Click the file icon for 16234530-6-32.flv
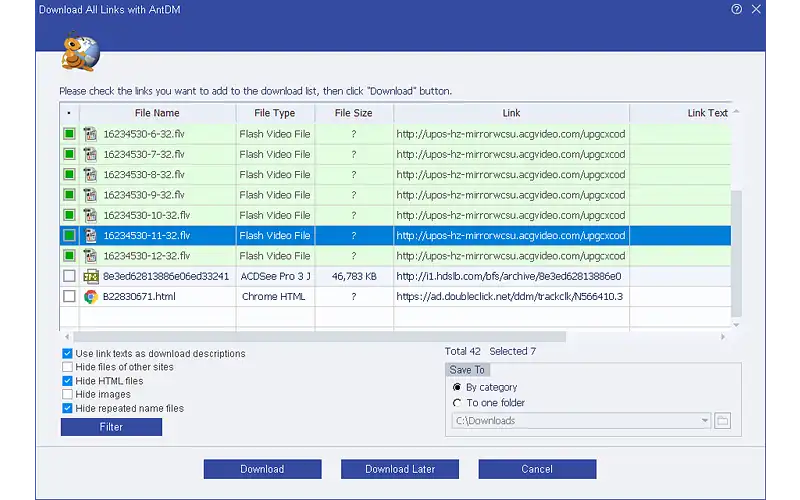Image resolution: width=800 pixels, height=500 pixels. (90, 134)
